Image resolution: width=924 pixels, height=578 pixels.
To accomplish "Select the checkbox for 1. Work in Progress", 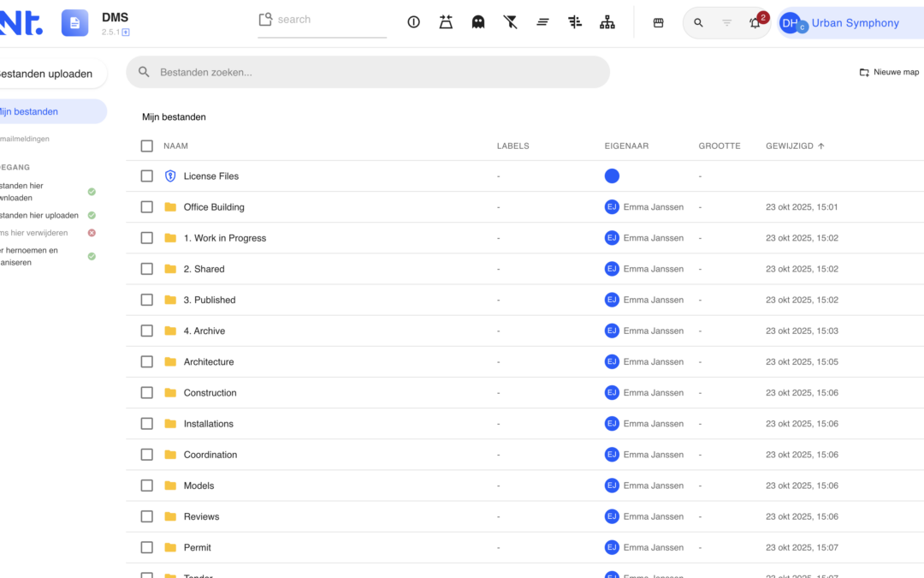I will 147,238.
